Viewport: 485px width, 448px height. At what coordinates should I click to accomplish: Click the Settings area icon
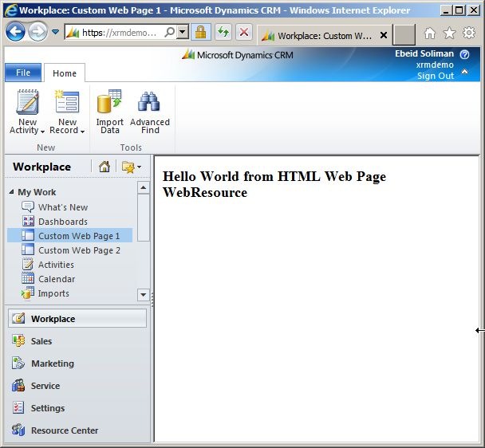tap(18, 408)
